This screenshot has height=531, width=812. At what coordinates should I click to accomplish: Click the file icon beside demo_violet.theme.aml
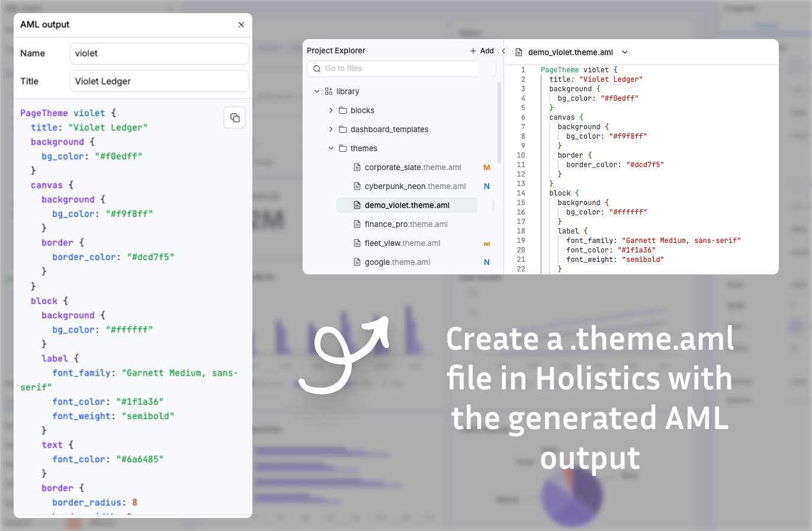click(358, 205)
